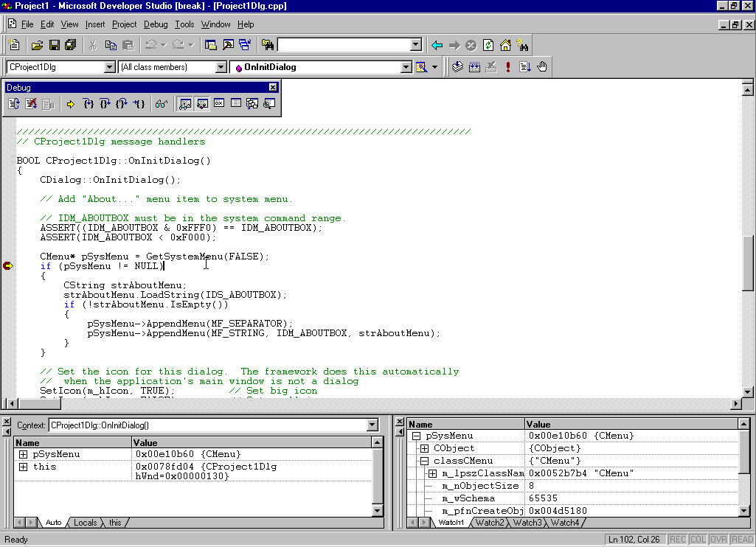Expand m_lpszClassName node in Watch window
The width and height of the screenshot is (756, 547).
click(x=432, y=473)
